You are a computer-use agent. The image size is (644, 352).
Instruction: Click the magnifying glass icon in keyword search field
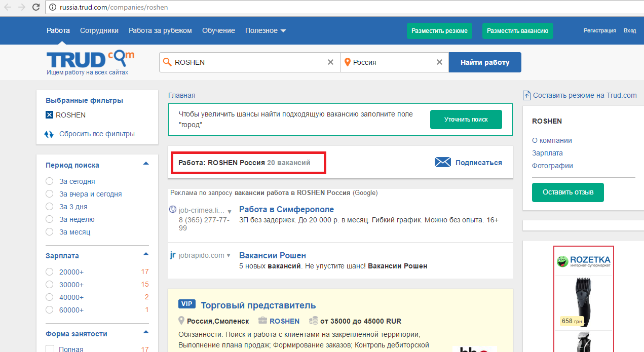tap(166, 62)
